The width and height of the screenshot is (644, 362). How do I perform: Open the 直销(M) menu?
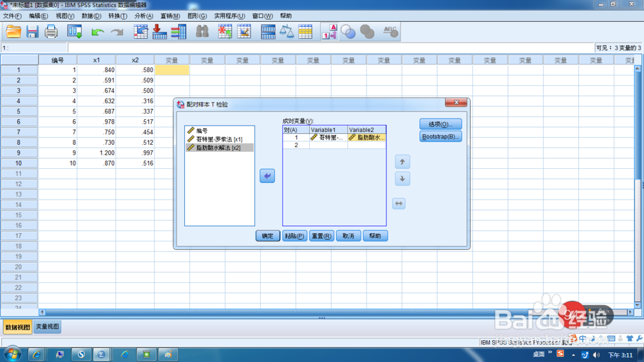(170, 16)
